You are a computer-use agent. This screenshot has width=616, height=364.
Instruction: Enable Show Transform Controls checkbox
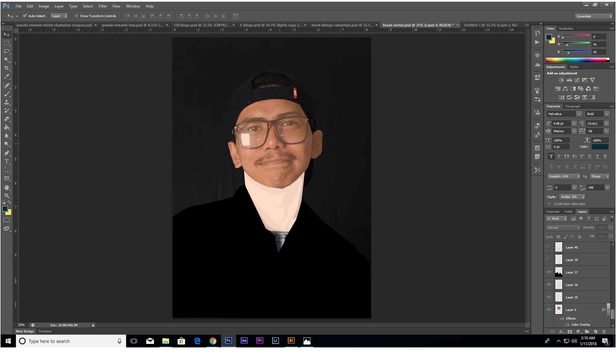pos(76,16)
